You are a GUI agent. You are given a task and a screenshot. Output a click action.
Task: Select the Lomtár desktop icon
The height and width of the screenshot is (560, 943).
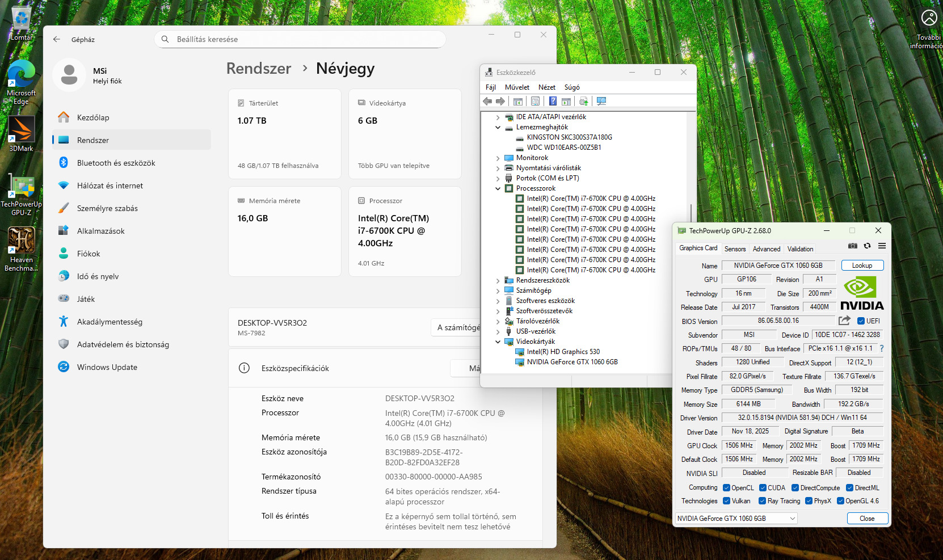pos(22,24)
